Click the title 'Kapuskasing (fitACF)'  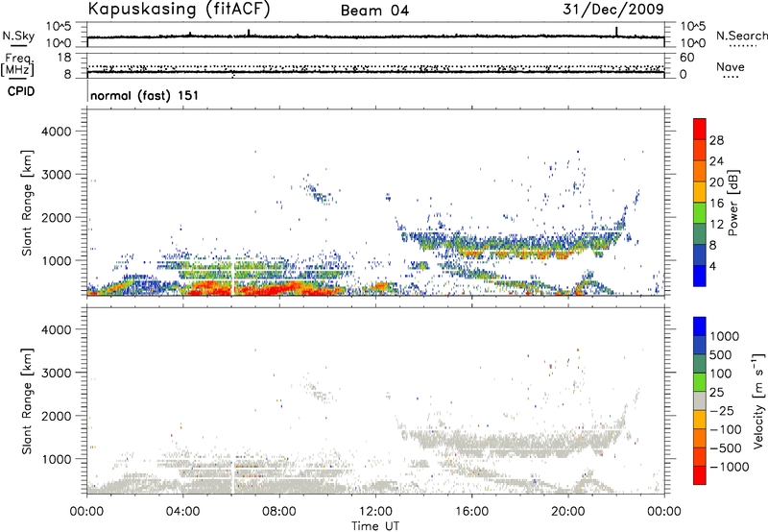tap(179, 9)
